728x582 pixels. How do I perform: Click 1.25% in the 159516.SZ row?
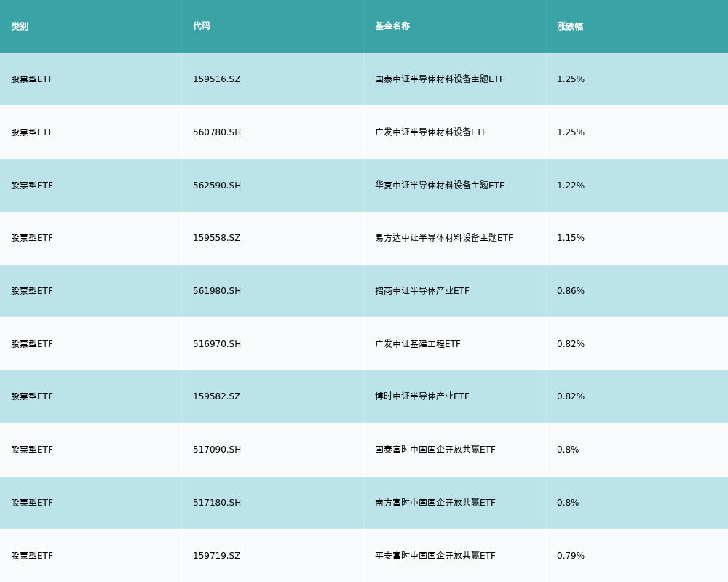click(x=571, y=79)
